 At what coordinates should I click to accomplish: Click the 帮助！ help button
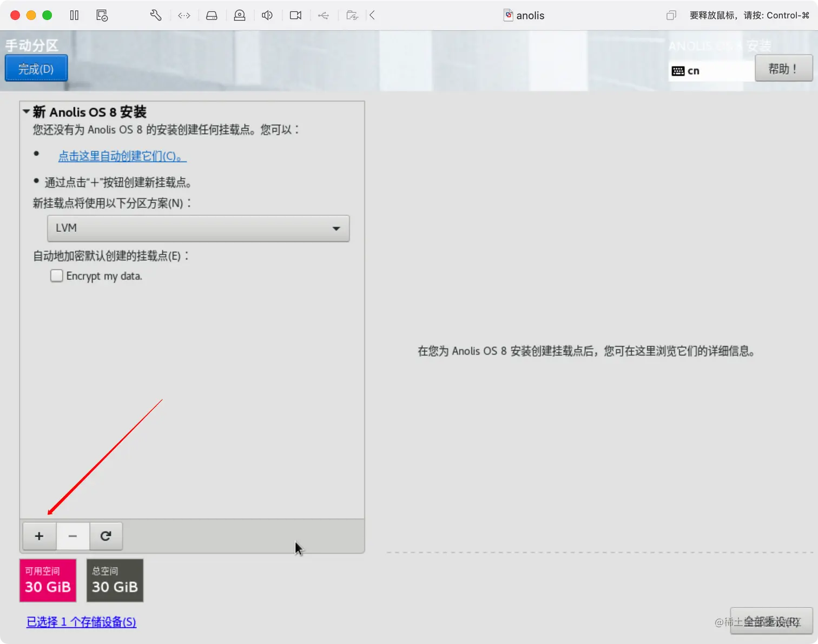783,68
